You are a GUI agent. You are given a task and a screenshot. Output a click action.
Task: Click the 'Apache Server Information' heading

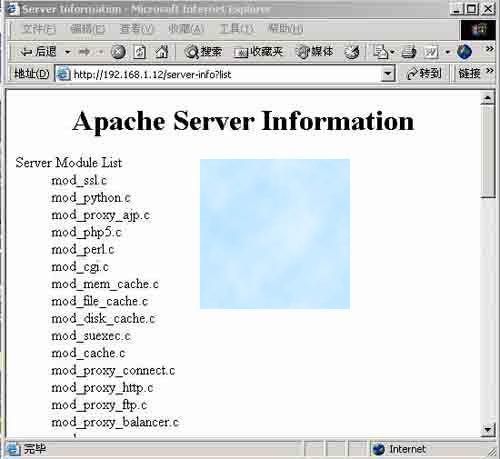(243, 121)
